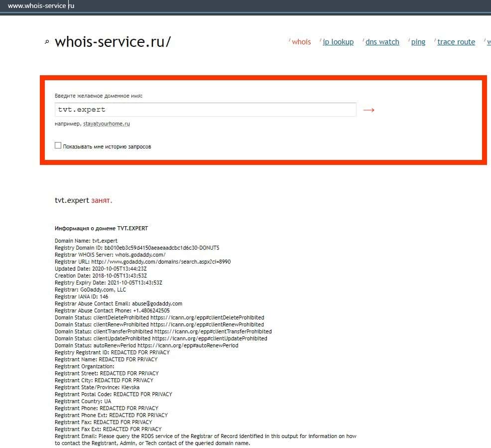Screen dimensions: 491x448
Task: Open the ping tool
Action: (x=418, y=42)
